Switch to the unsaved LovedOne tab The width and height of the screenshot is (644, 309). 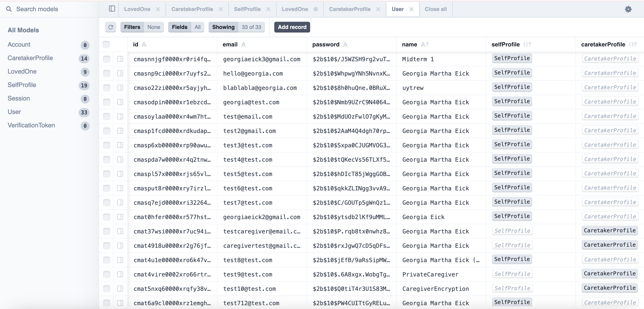tap(295, 9)
